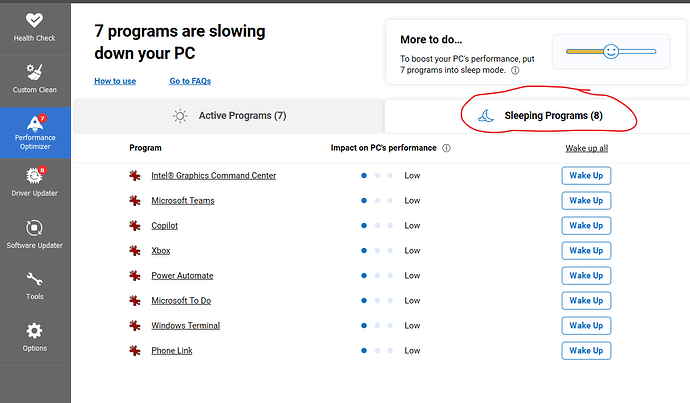The width and height of the screenshot is (690, 403).
Task: Select the Custom Clean broom icon
Action: point(34,72)
